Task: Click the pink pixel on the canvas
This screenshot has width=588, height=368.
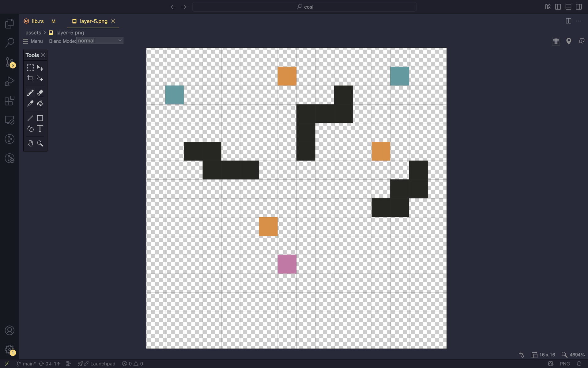Action: pyautogui.click(x=287, y=264)
